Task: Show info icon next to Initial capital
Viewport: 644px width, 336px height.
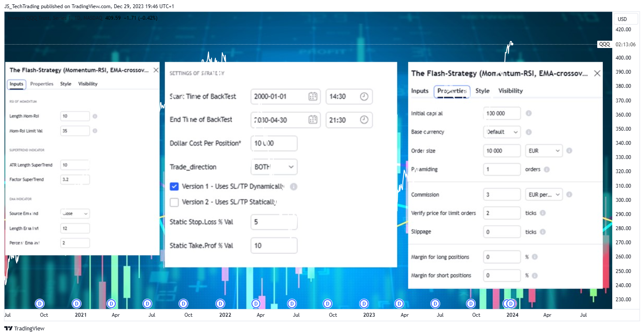Action: click(x=529, y=113)
